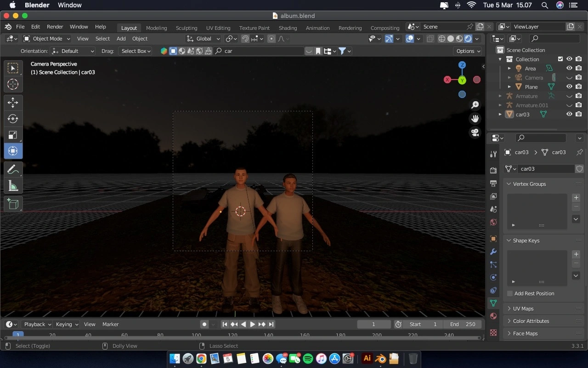Select the Rotate tool
The image size is (588, 368).
click(x=13, y=119)
